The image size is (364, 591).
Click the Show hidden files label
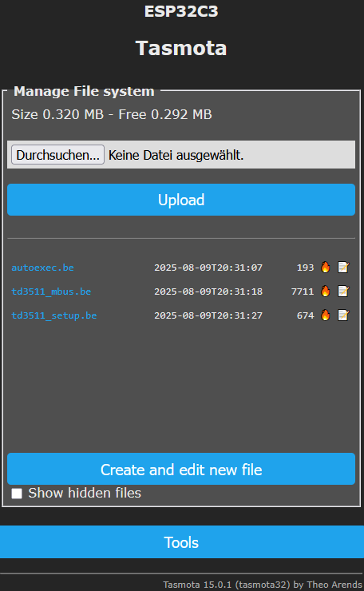coord(85,493)
